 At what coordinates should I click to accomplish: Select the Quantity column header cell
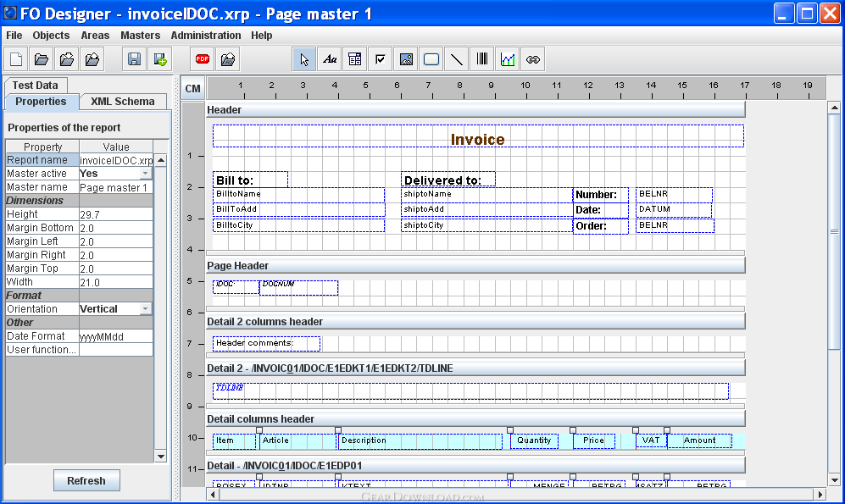(534, 441)
